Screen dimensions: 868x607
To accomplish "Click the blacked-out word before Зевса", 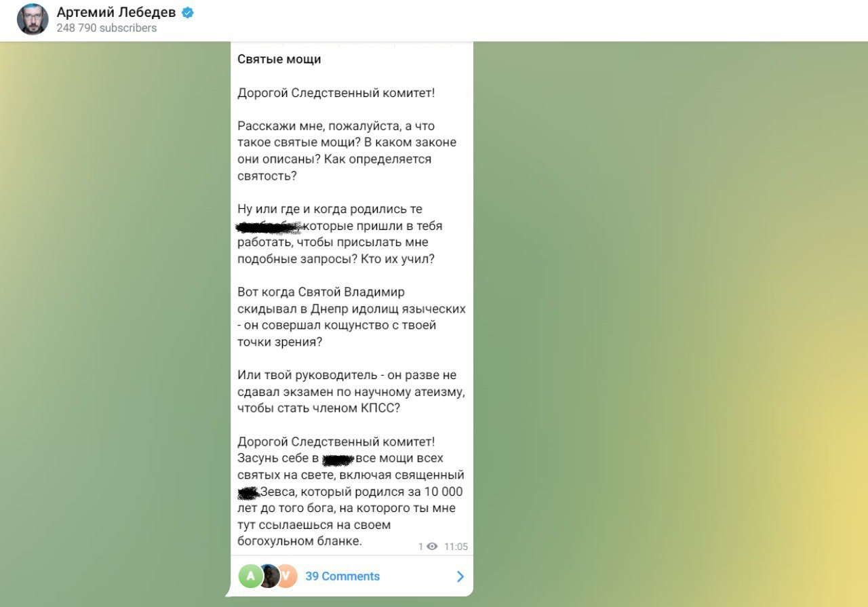I will pos(249,492).
